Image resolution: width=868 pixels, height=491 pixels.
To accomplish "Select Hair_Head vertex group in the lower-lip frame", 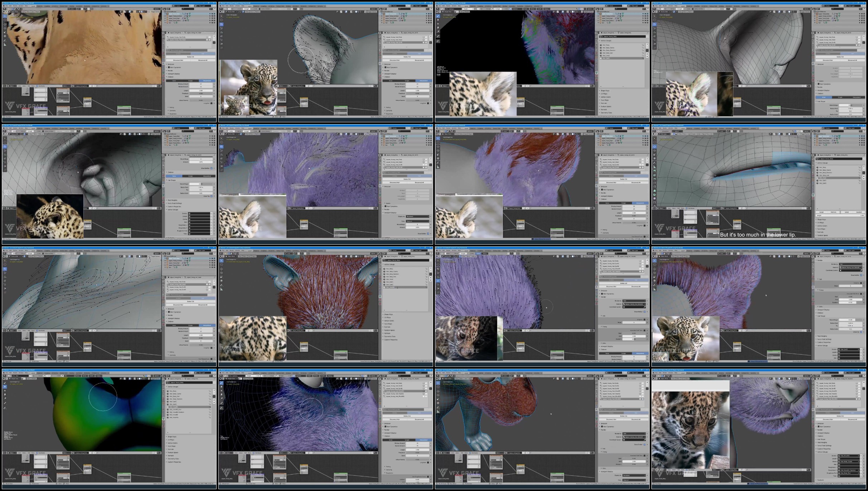I will (x=838, y=178).
